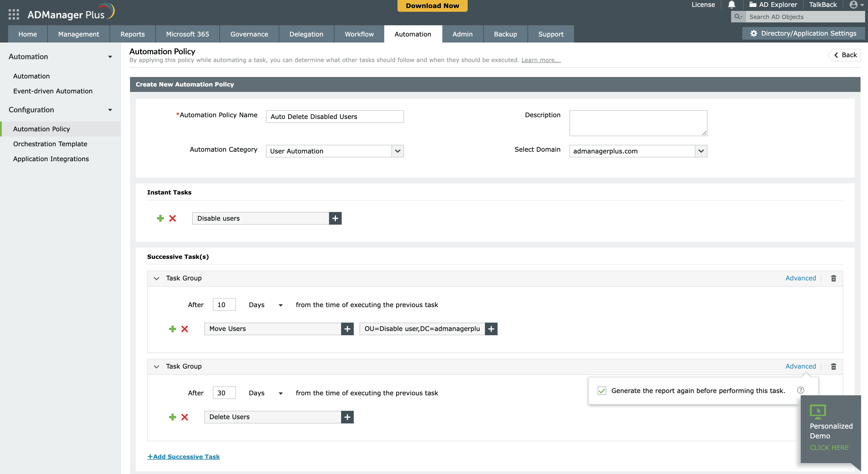The height and width of the screenshot is (474, 868).
Task: Add a new instant task with the green plus icon
Action: click(x=160, y=218)
